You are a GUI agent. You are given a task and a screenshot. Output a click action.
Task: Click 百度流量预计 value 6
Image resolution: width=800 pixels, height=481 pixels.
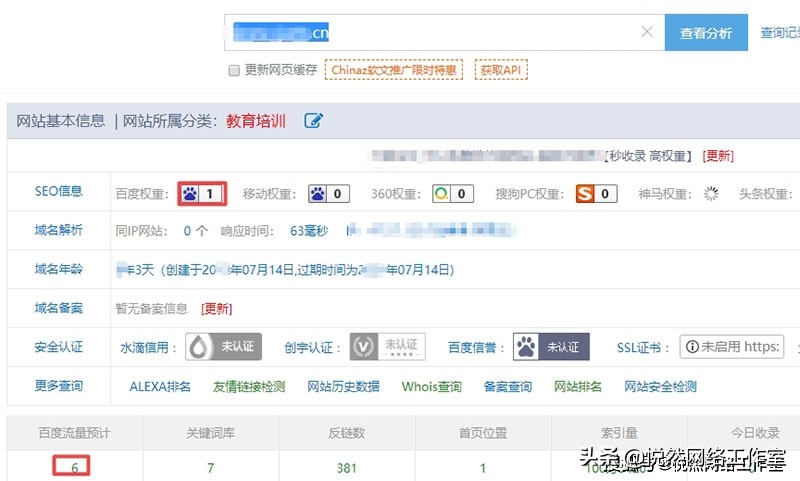pos(74,468)
